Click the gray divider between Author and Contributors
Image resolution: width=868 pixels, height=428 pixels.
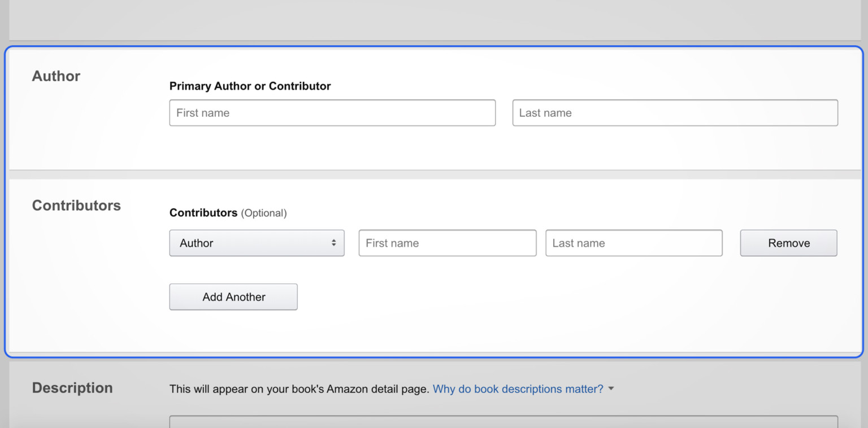click(x=434, y=174)
